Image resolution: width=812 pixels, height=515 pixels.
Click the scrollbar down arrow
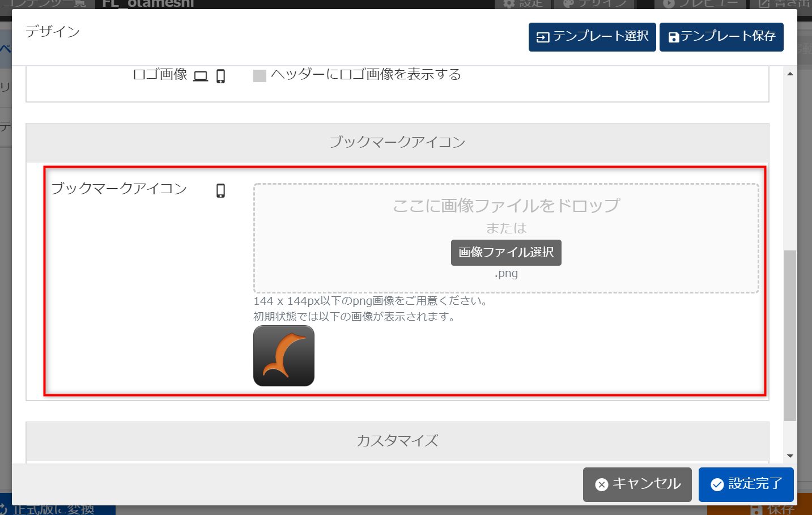pos(790,456)
